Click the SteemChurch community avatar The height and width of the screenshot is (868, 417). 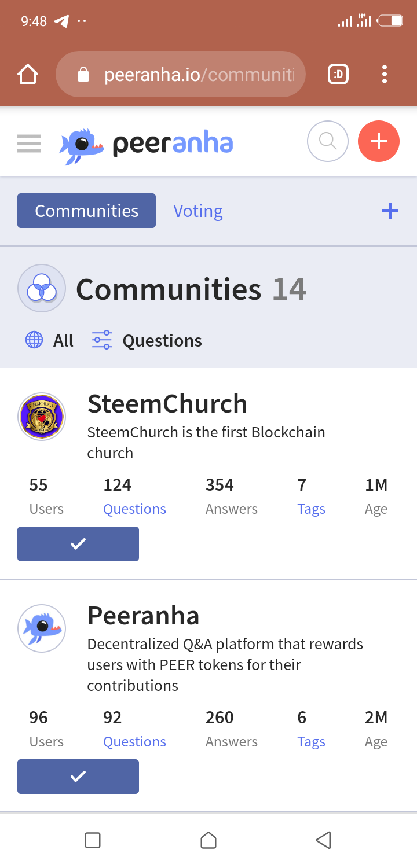coord(42,417)
